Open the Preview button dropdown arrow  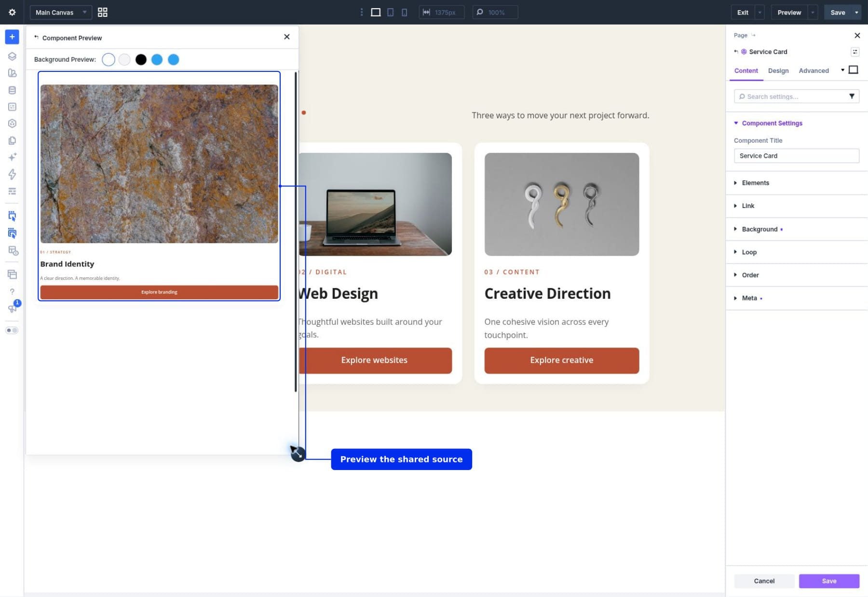pos(813,12)
